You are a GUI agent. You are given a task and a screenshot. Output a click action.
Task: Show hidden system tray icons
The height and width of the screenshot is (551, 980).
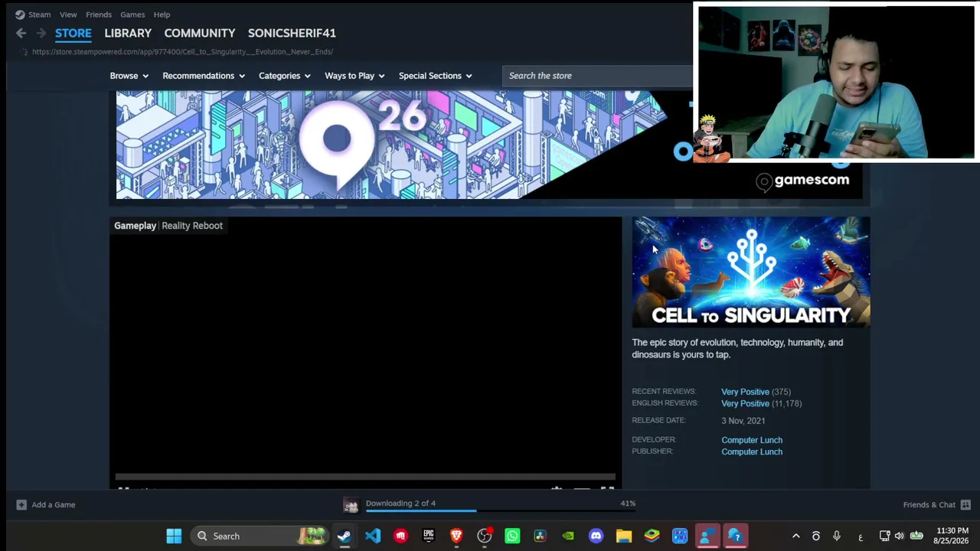click(x=796, y=536)
